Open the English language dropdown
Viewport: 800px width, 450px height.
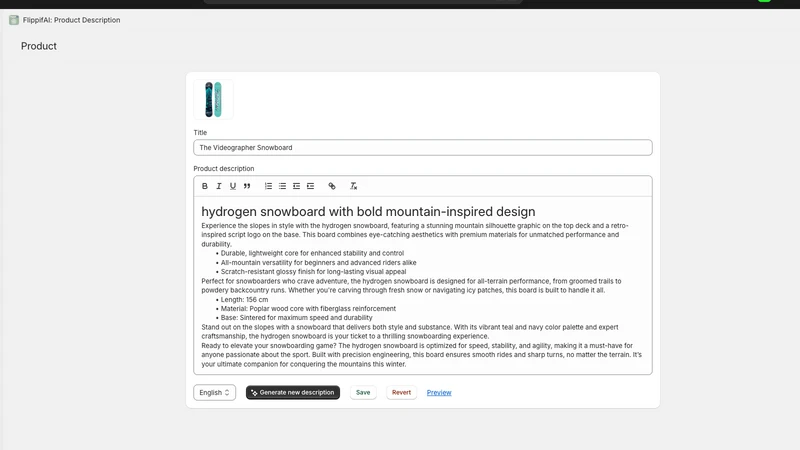coord(214,392)
